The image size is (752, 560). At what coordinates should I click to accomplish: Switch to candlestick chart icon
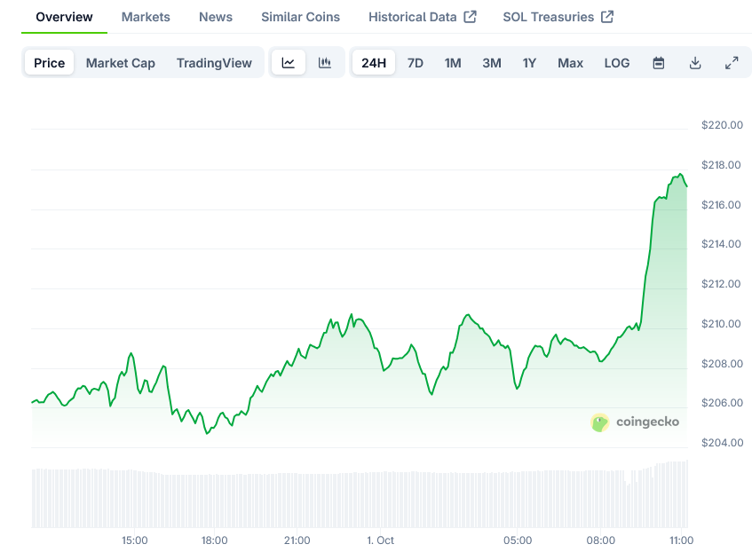point(325,63)
